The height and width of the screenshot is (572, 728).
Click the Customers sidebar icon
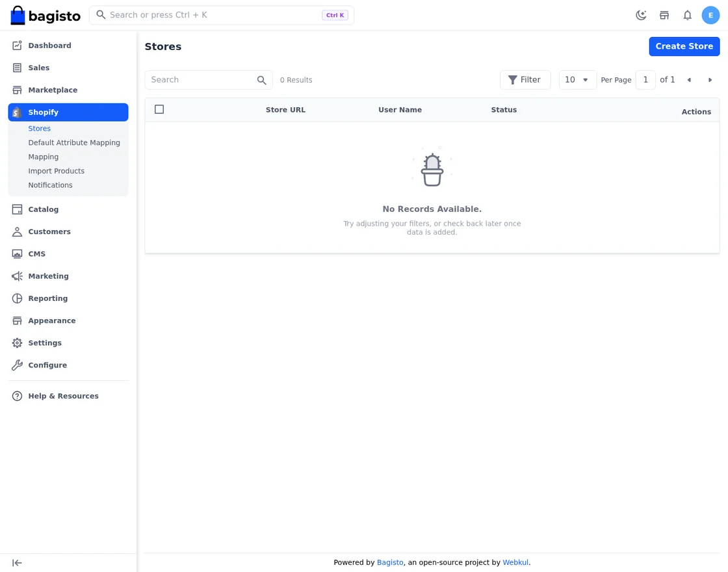point(17,231)
